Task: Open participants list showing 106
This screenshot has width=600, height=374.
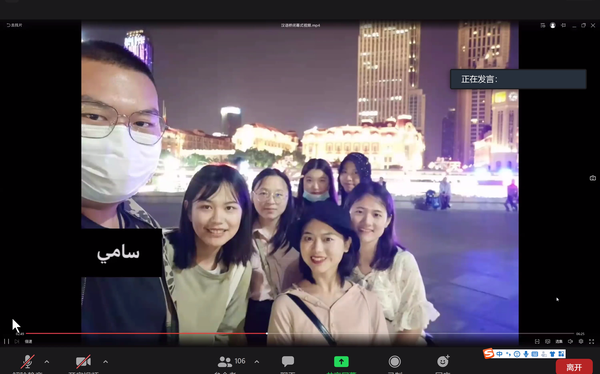Action: 231,361
